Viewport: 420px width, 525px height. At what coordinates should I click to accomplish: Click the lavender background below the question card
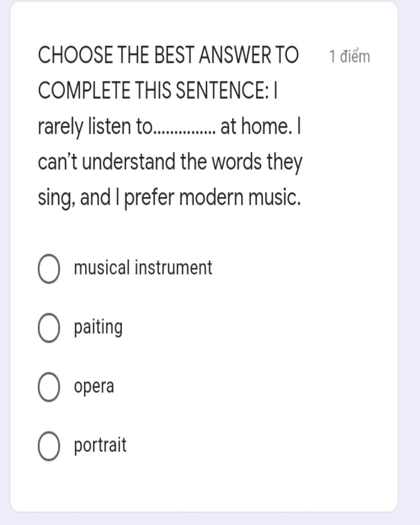click(x=210, y=519)
